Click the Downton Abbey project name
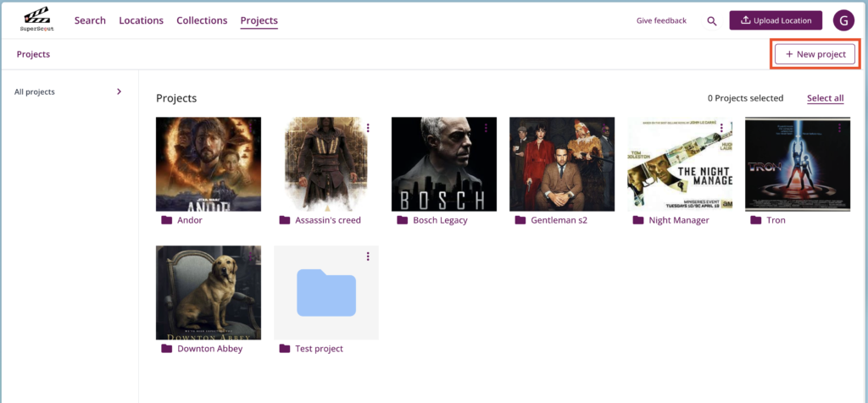 pos(210,349)
